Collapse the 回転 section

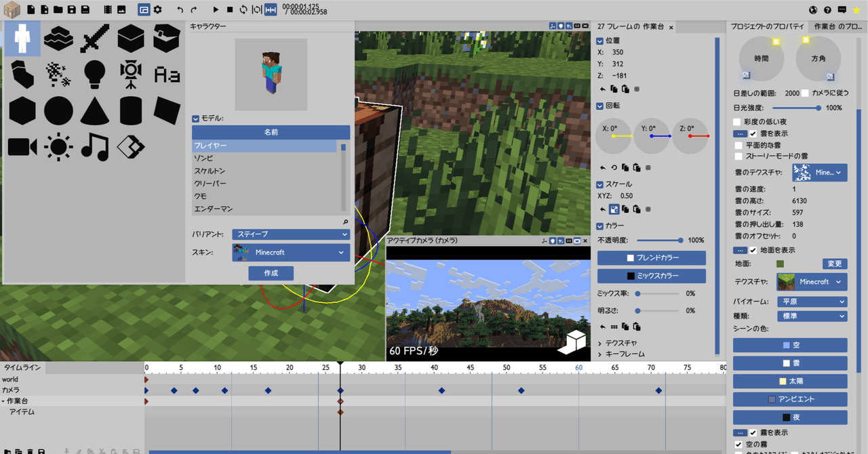pyautogui.click(x=599, y=106)
